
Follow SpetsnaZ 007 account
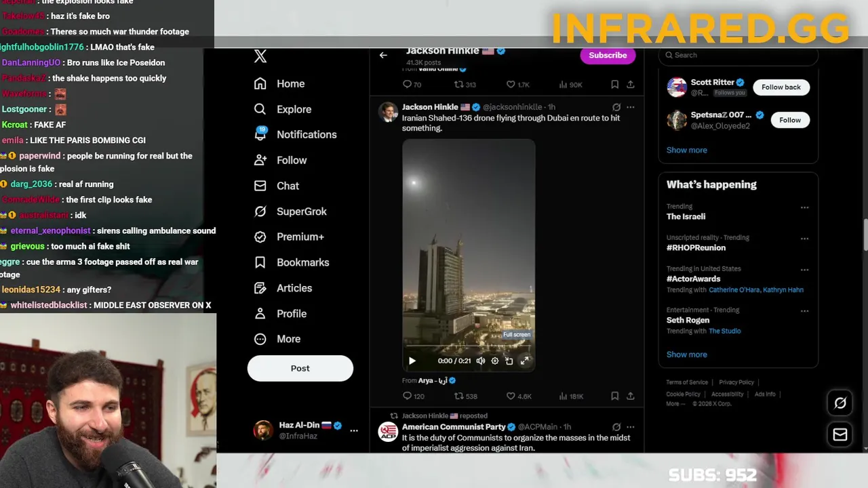click(790, 120)
